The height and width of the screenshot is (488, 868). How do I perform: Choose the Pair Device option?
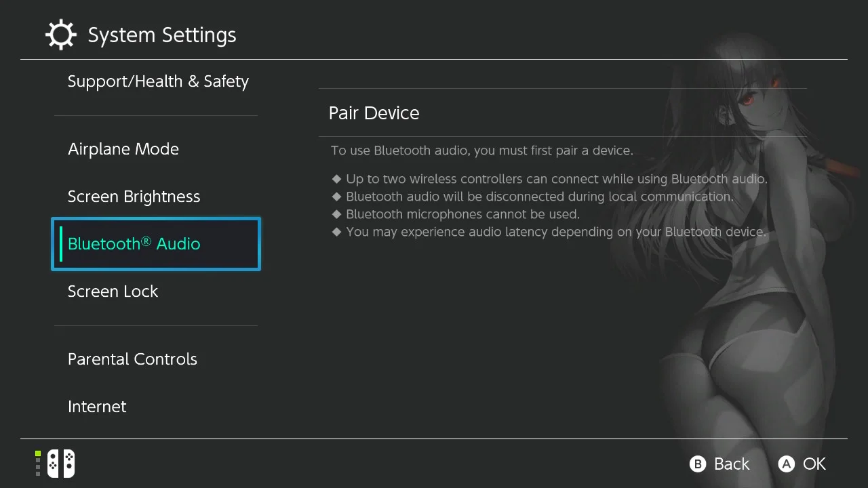tap(563, 113)
